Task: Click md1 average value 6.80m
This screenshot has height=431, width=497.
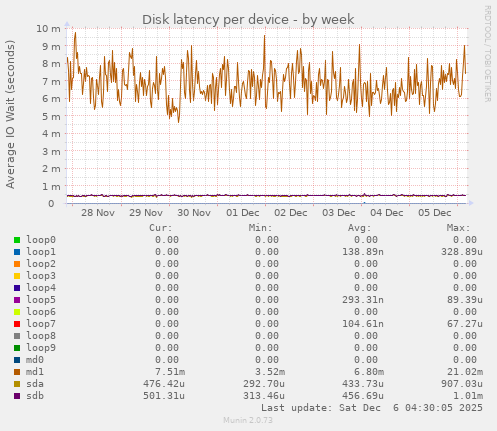Action: (369, 372)
